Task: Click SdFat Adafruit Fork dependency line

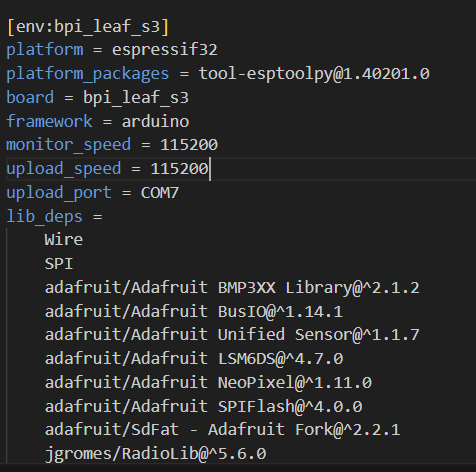Action: tap(222, 430)
